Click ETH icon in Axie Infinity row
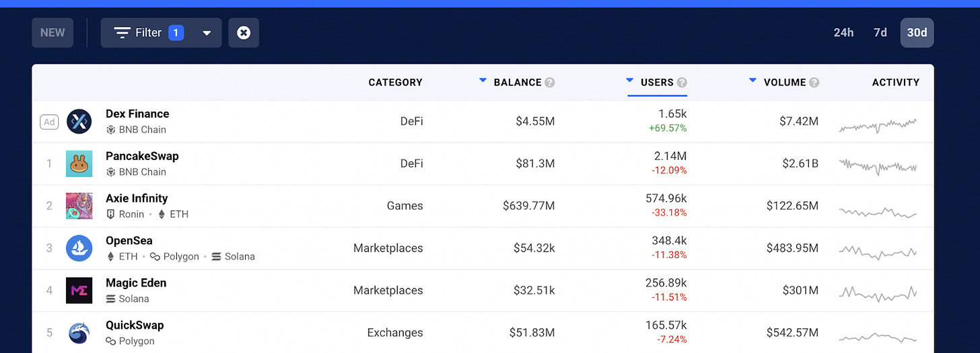This screenshot has width=980, height=353. [162, 214]
